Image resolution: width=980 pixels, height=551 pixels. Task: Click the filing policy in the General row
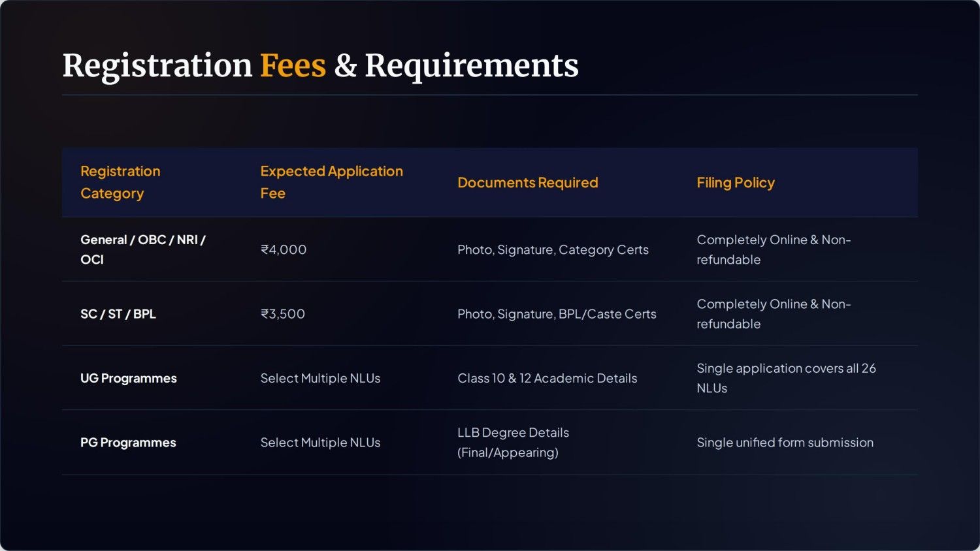coord(774,249)
